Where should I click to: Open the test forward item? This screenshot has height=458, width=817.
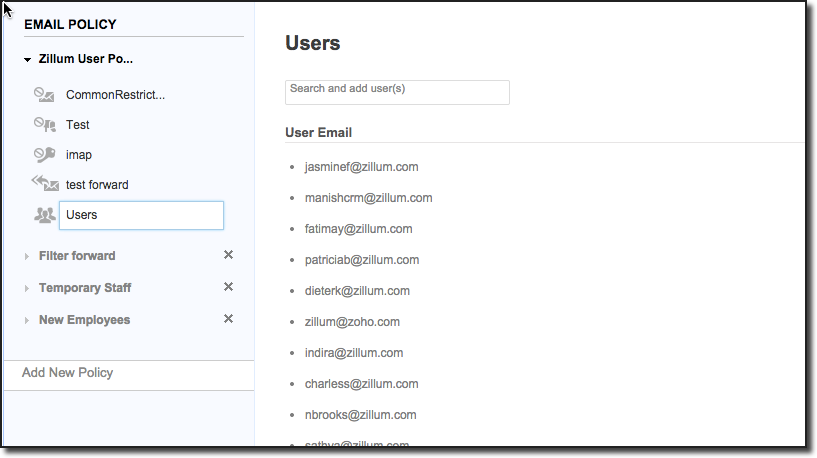pyautogui.click(x=97, y=185)
